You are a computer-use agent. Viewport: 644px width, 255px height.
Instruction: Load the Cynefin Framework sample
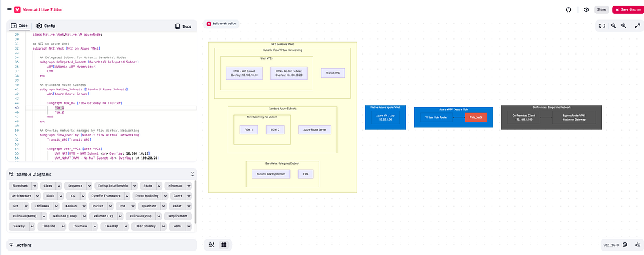(106, 196)
